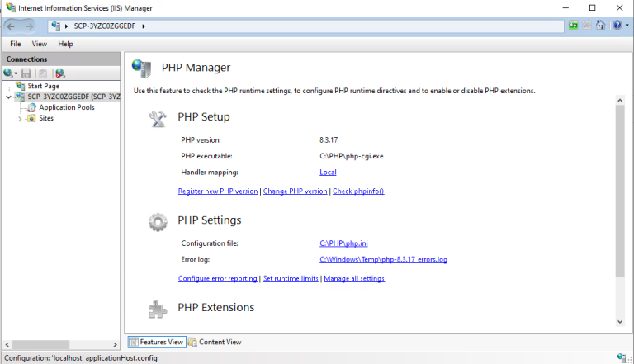The width and height of the screenshot is (634, 364).
Task: Open the arrow before SCP-3YZC0ZGGEDF breadcrumb
Action: (66, 26)
